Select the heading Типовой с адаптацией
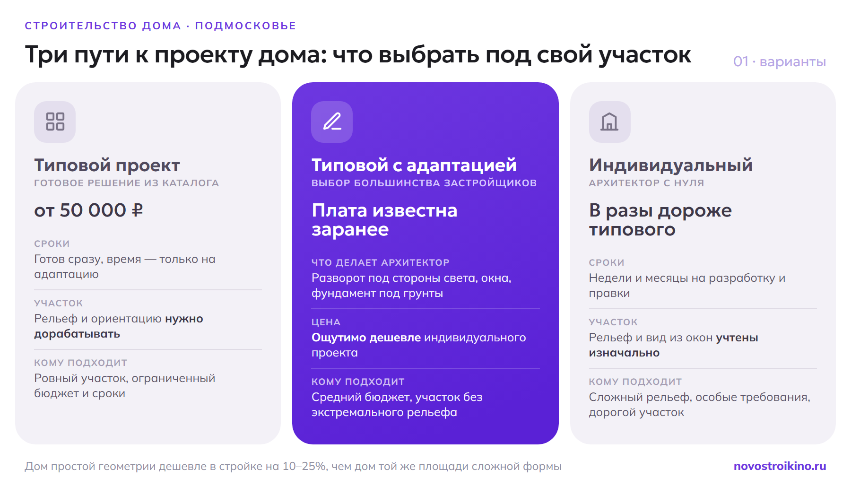 click(414, 165)
